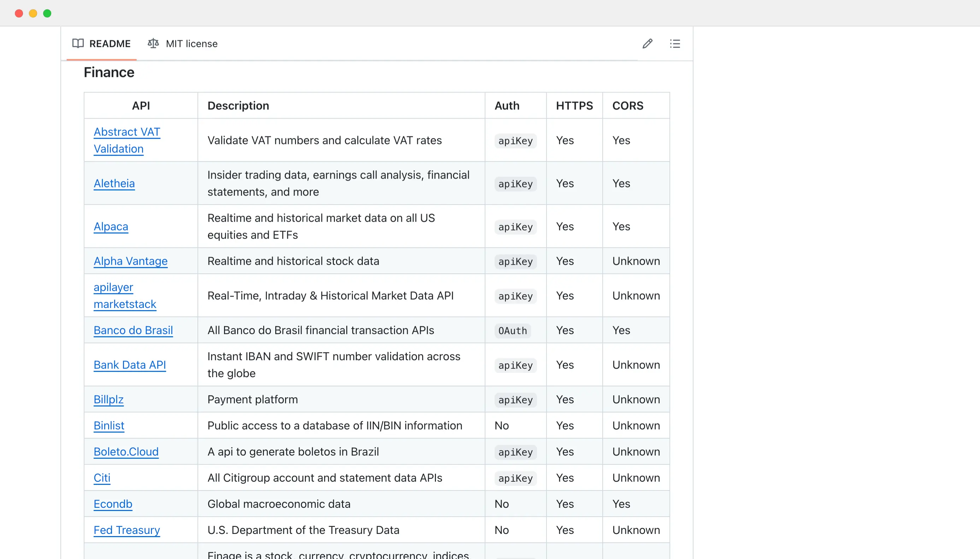Viewport: 980px width, 559px height.
Task: Click the Finance section heading
Action: pyautogui.click(x=109, y=72)
